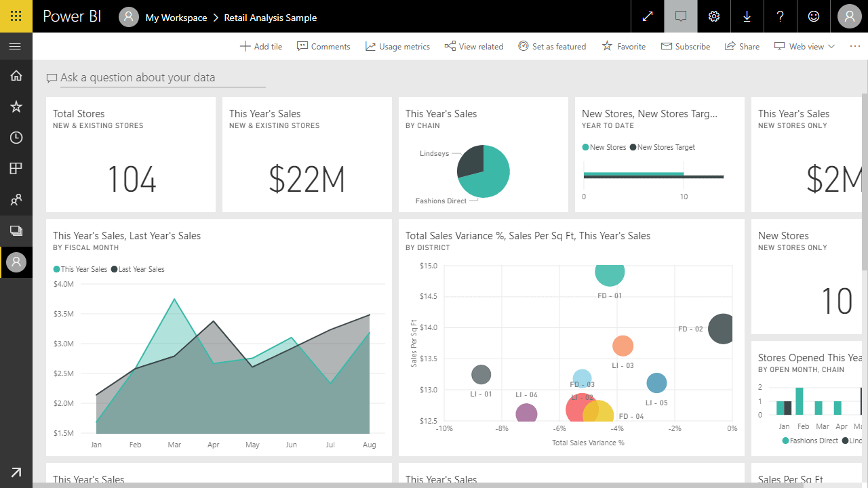Click the download icon in header

point(747,16)
